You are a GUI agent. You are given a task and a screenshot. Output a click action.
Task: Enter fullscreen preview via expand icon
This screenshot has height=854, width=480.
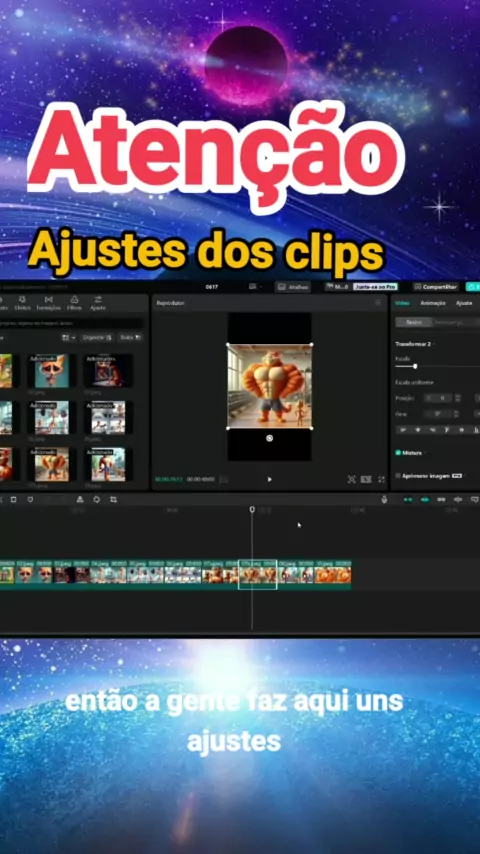click(381, 479)
